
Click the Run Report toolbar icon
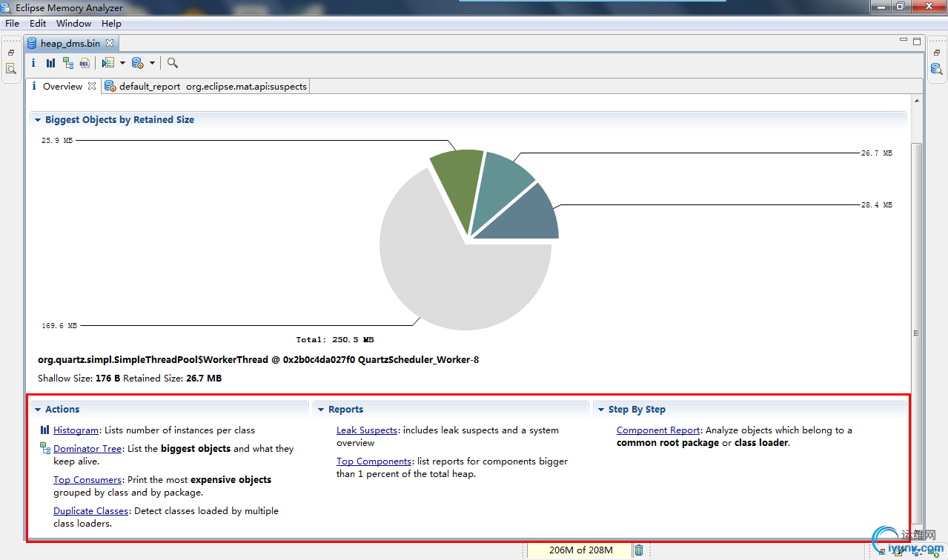pyautogui.click(x=137, y=63)
